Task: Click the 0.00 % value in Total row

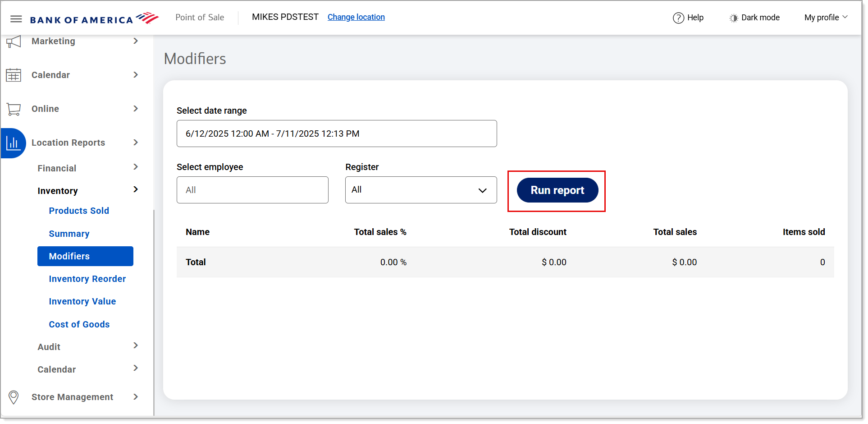Action: click(393, 262)
